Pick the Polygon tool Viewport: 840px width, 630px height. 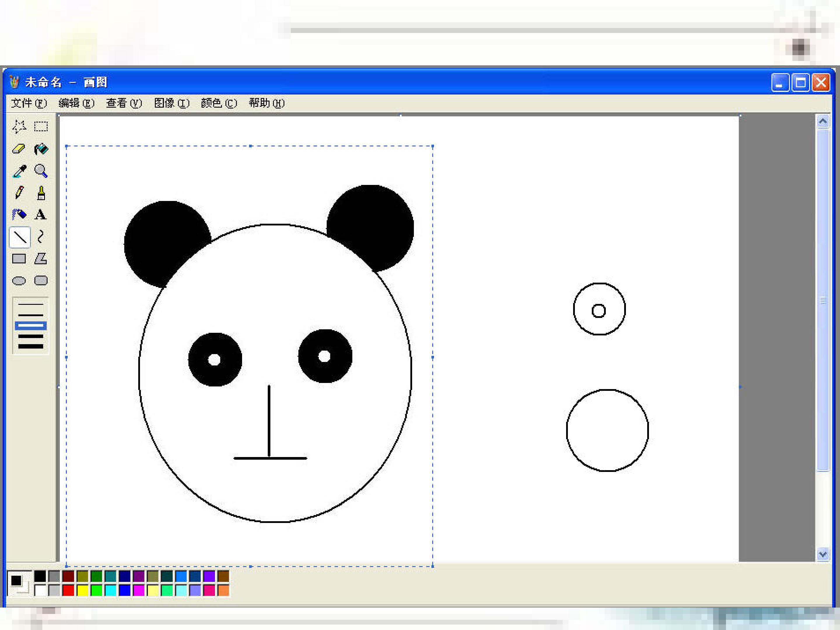(x=41, y=259)
